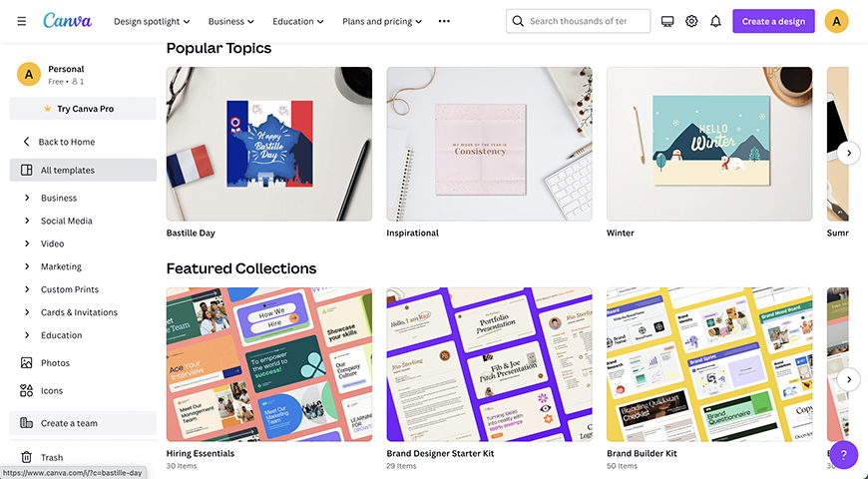Open the Hello Winter topic thumbnail

pyautogui.click(x=709, y=144)
